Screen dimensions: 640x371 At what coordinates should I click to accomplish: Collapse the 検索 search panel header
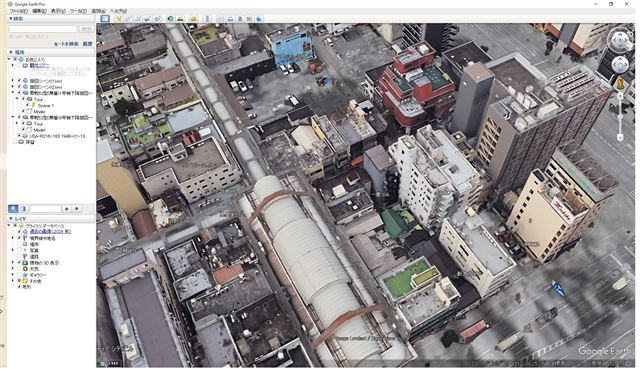(51, 19)
